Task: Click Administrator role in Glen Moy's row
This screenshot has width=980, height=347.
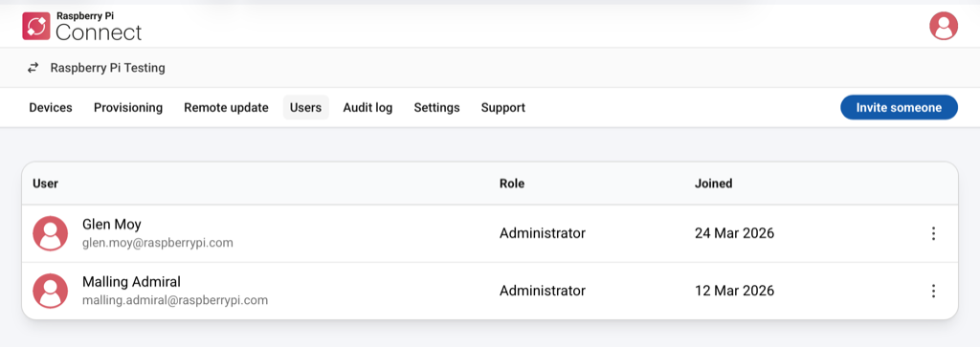Action: coord(543,233)
